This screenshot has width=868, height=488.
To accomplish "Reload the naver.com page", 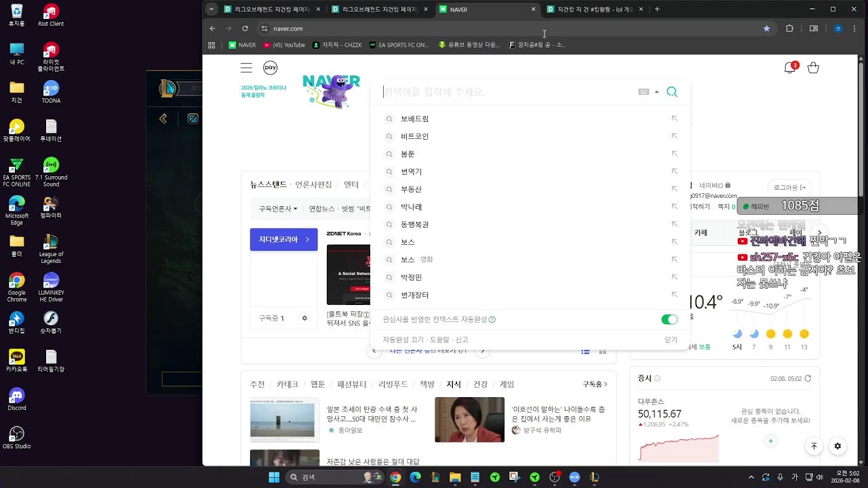I will (245, 28).
